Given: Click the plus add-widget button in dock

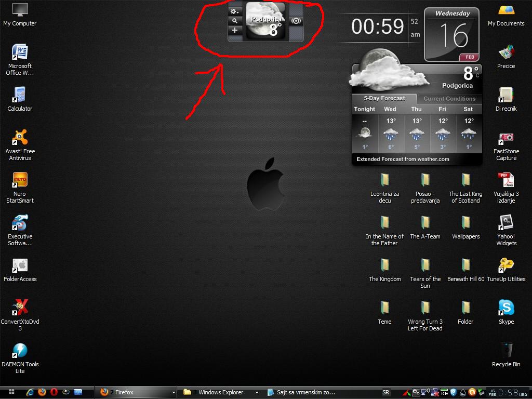Looking at the screenshot, I should click(234, 30).
